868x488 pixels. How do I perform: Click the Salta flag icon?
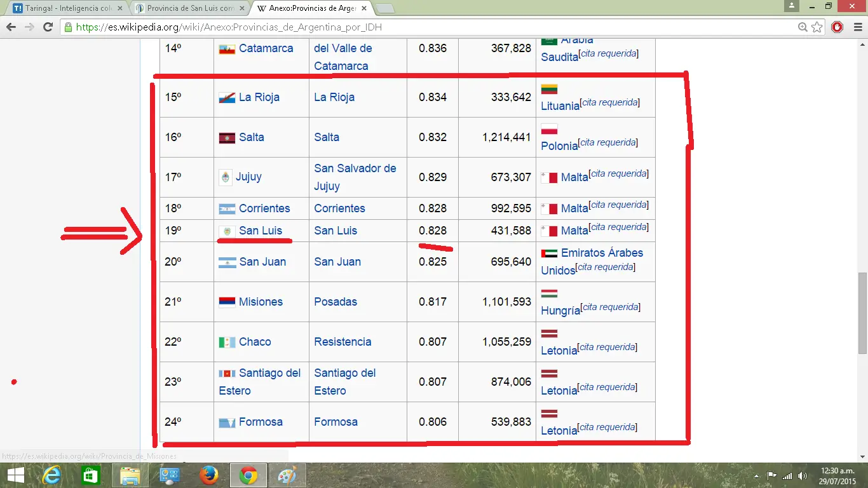(x=227, y=138)
